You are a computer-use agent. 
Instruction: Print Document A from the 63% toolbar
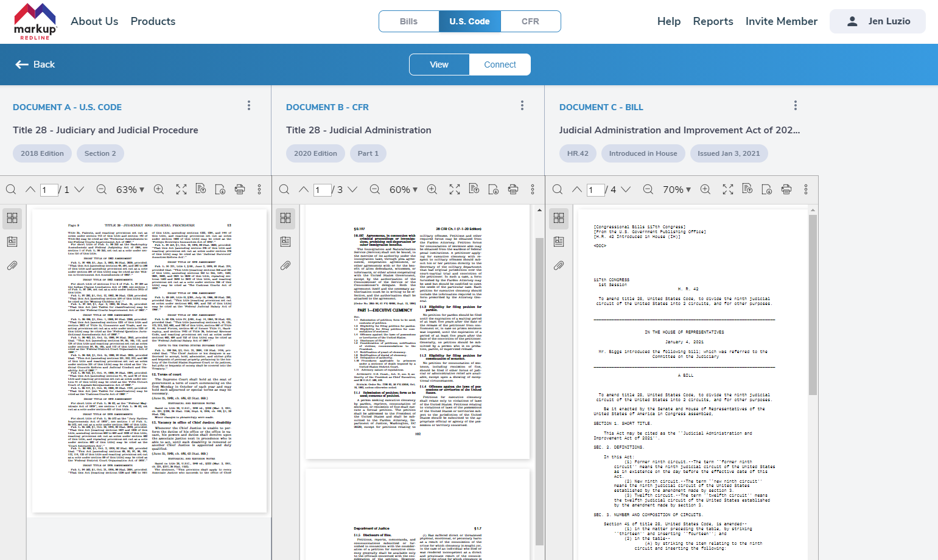[x=240, y=189]
